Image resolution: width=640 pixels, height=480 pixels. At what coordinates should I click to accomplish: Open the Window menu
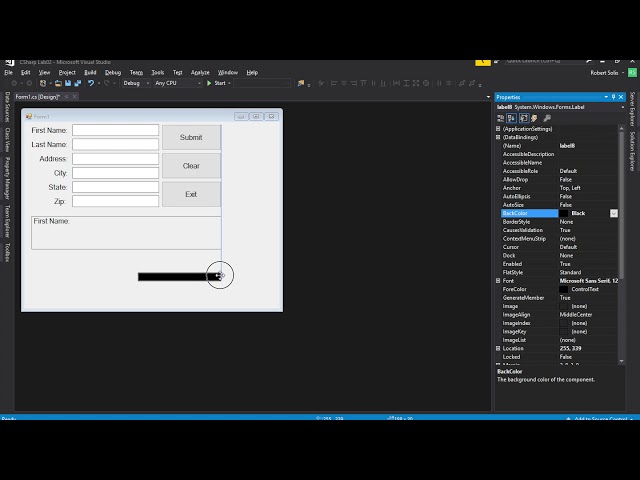[x=228, y=73]
